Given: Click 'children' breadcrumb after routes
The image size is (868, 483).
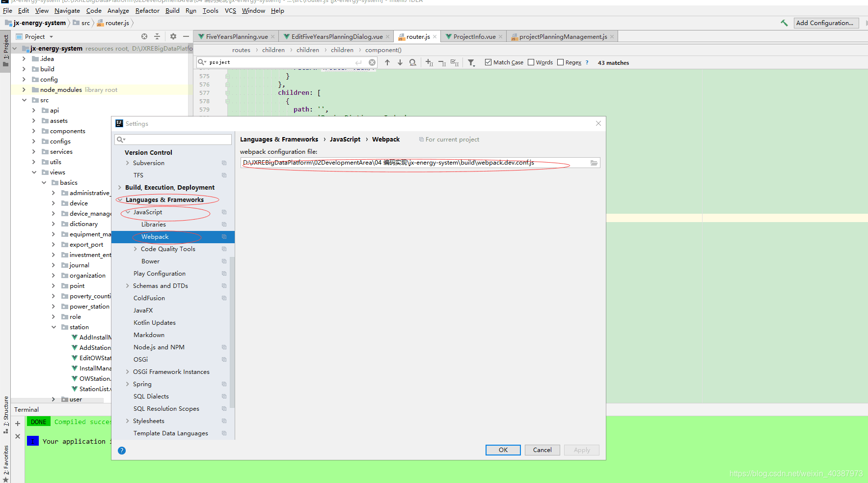Looking at the screenshot, I should pos(273,50).
